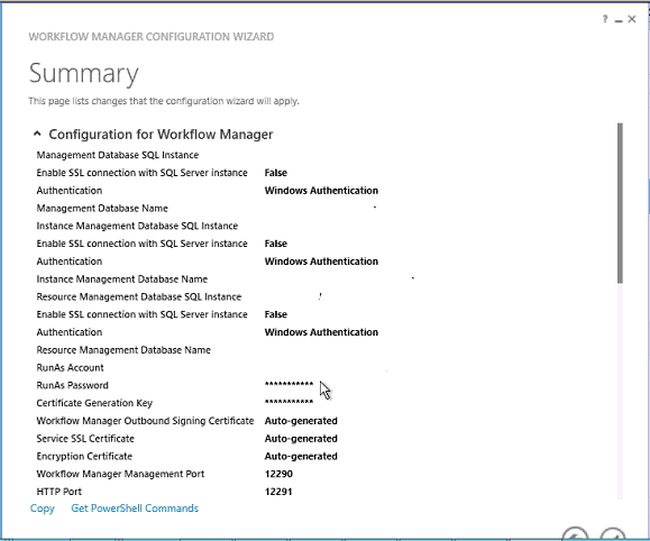Click 'Instance Management Database Name' label

pos(122,279)
